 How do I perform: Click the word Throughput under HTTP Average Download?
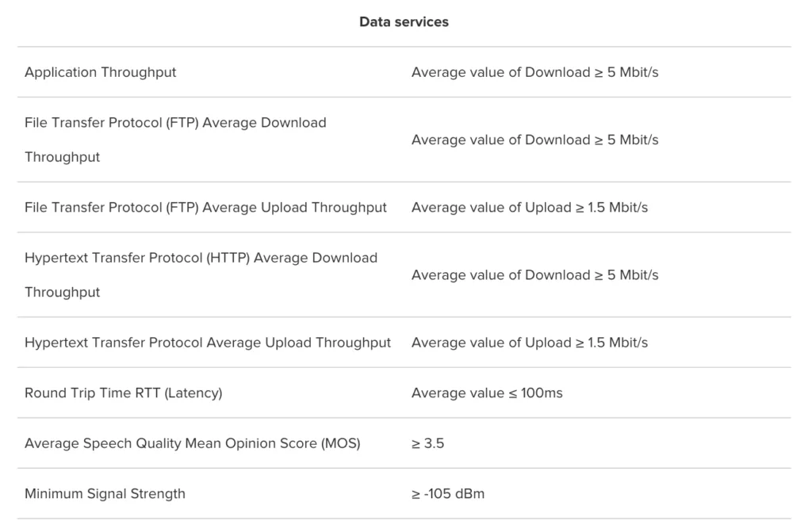pyautogui.click(x=62, y=292)
